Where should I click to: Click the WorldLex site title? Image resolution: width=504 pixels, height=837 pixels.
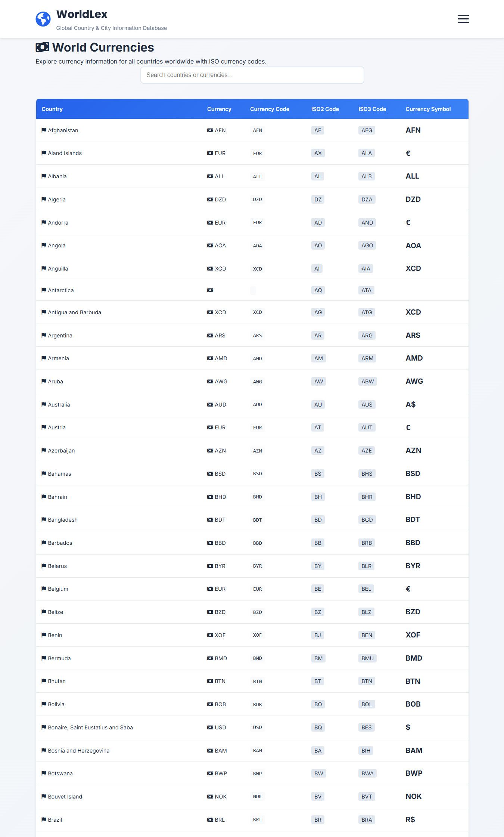[x=82, y=14]
